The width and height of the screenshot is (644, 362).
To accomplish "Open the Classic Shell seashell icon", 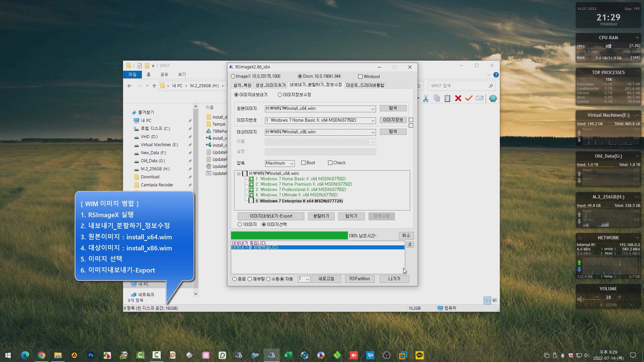I will point(493,98).
